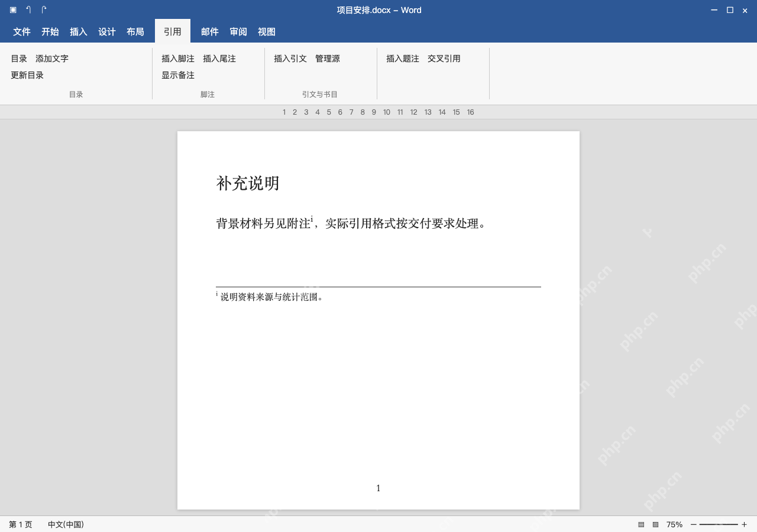Click the page number 1 in footer

tap(378, 488)
